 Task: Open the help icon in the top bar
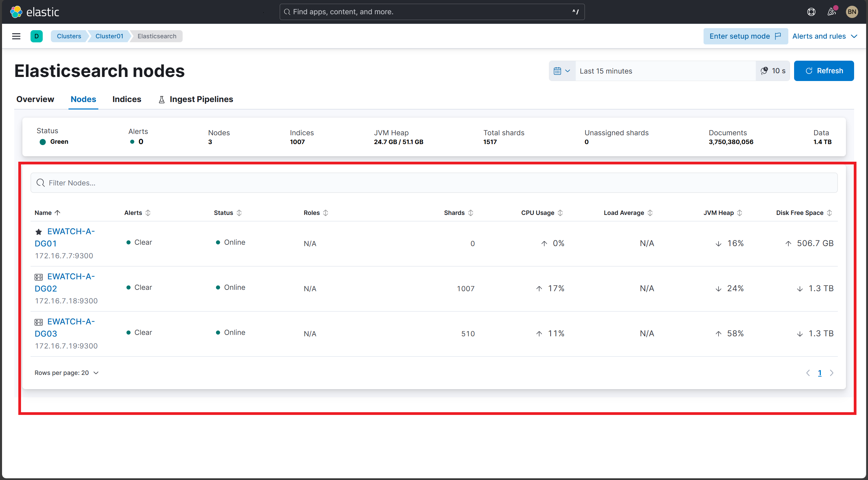tap(811, 12)
